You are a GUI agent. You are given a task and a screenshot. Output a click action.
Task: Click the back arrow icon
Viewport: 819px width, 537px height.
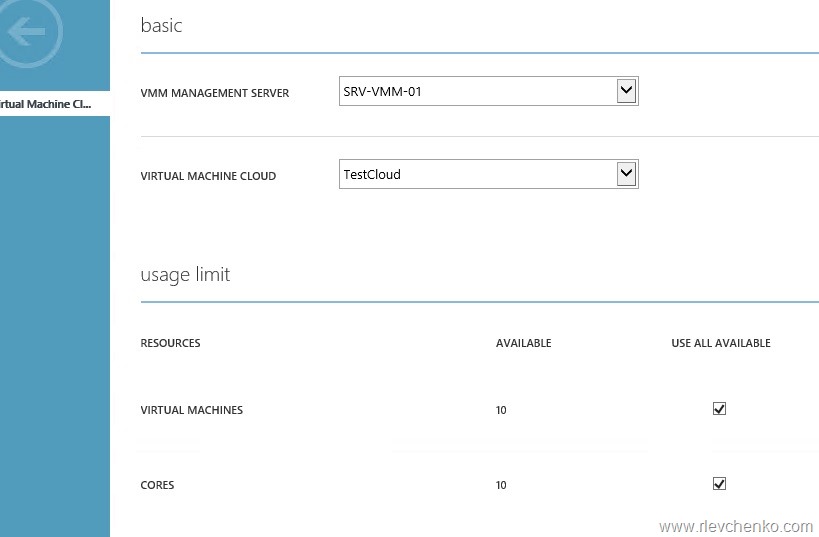(27, 32)
